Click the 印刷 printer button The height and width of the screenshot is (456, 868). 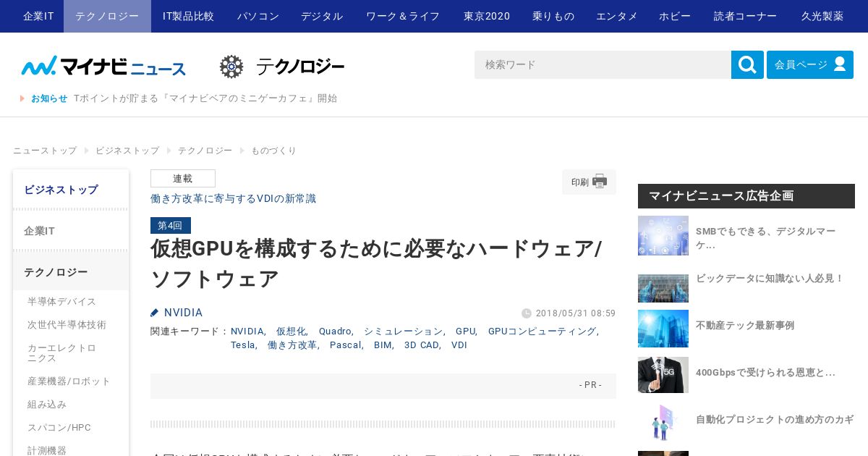[589, 182]
